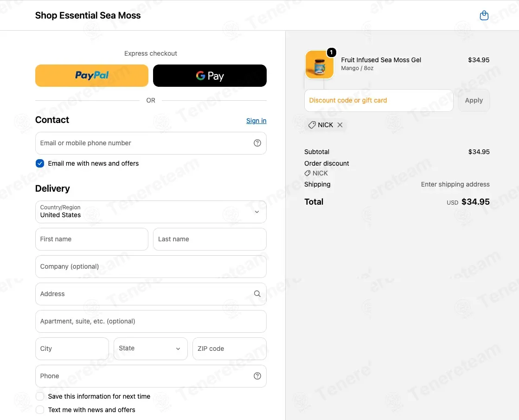Enable Save this information for next time
519x420 pixels.
pyautogui.click(x=40, y=396)
